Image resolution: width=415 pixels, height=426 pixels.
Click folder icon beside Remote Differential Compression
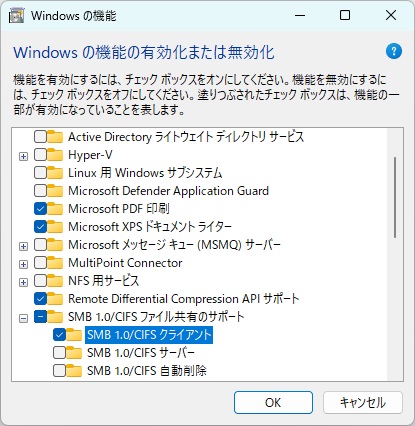pyautogui.click(x=55, y=299)
